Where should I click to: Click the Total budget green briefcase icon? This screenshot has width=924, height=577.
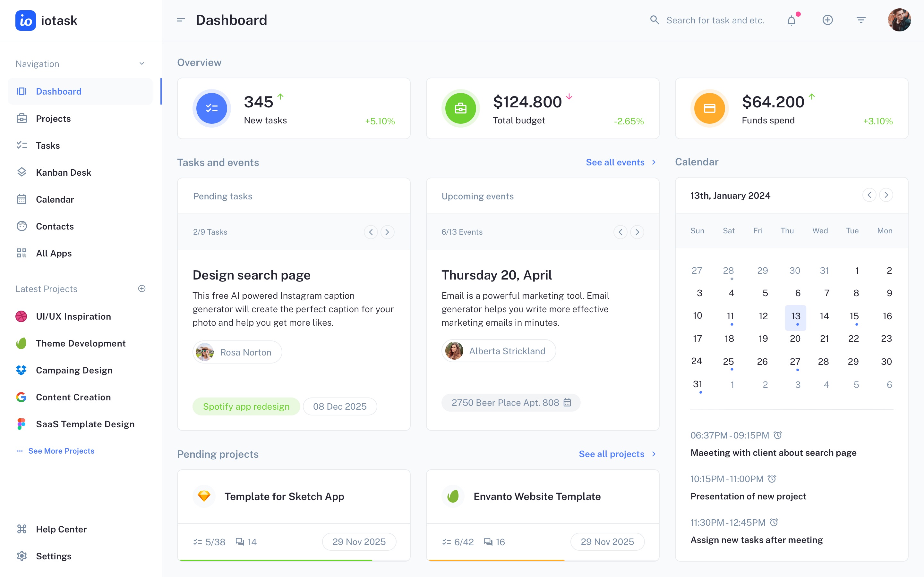click(460, 108)
